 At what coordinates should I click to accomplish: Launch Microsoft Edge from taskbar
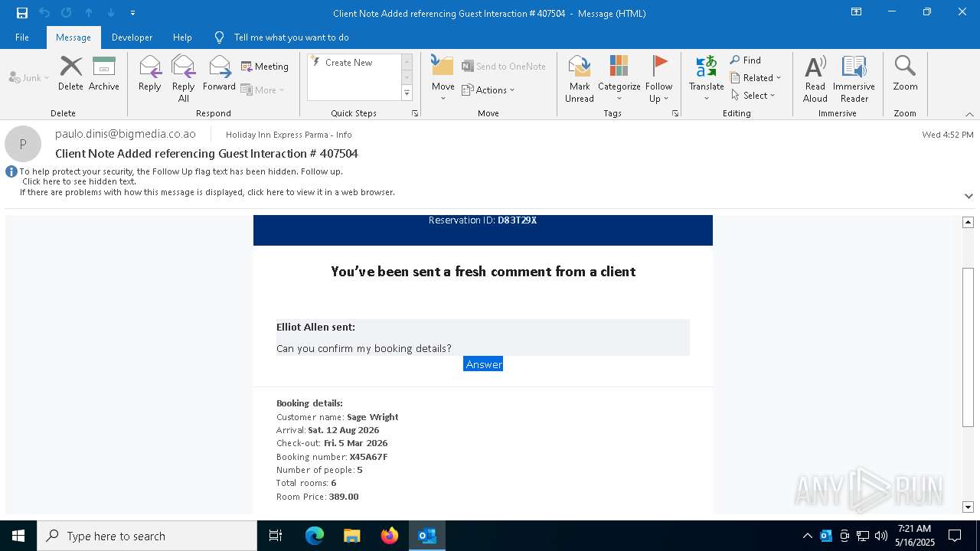(x=315, y=536)
